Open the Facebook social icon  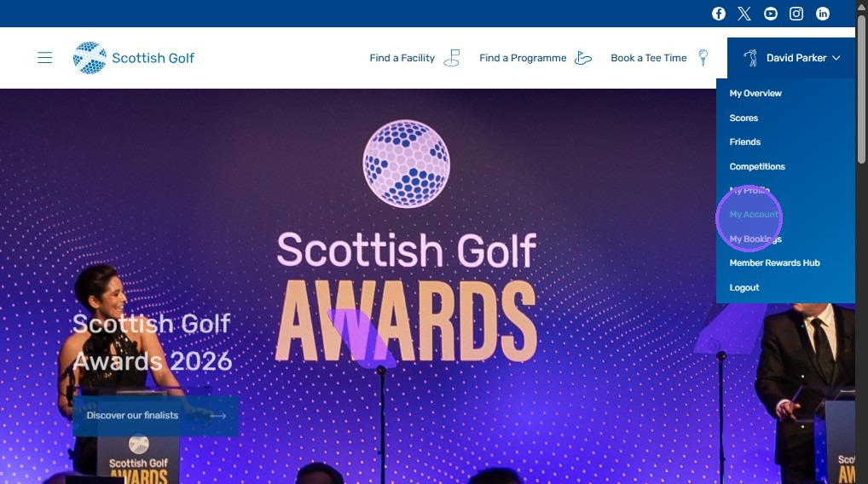719,14
